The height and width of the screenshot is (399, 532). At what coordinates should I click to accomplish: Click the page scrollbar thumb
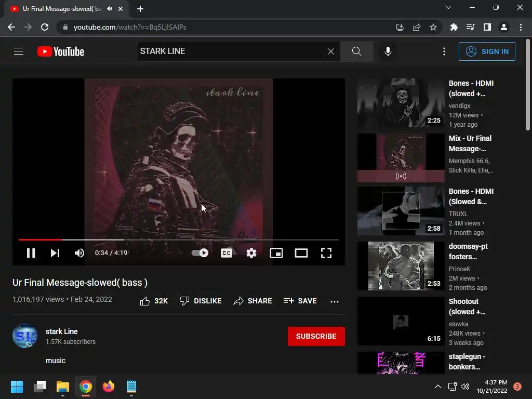coord(528,85)
